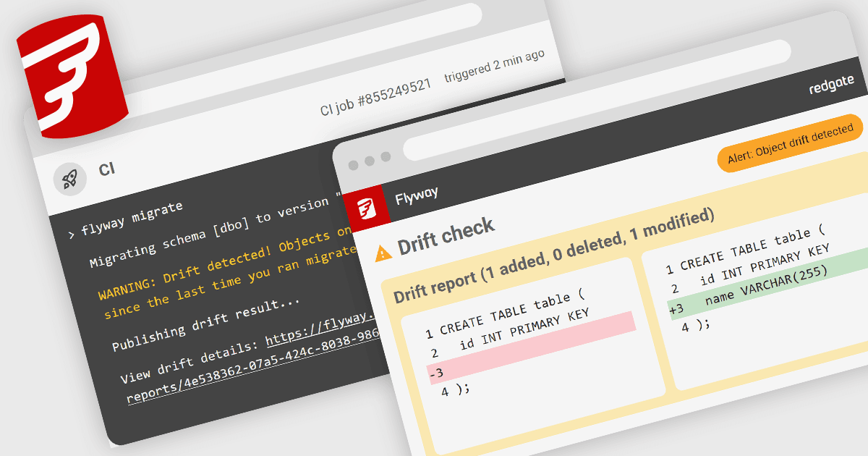The height and width of the screenshot is (456, 868).
Task: Click the rocket icon beside CI
Action: tap(70, 179)
